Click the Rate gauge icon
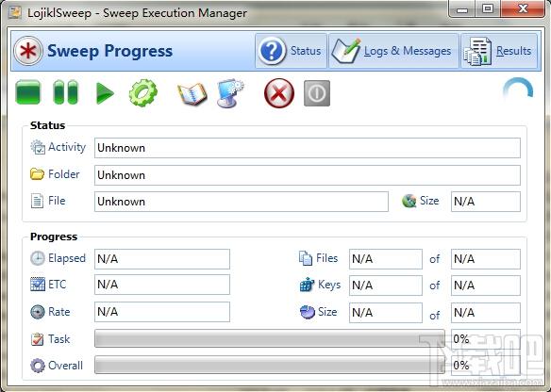The height and width of the screenshot is (392, 551). pos(38,312)
